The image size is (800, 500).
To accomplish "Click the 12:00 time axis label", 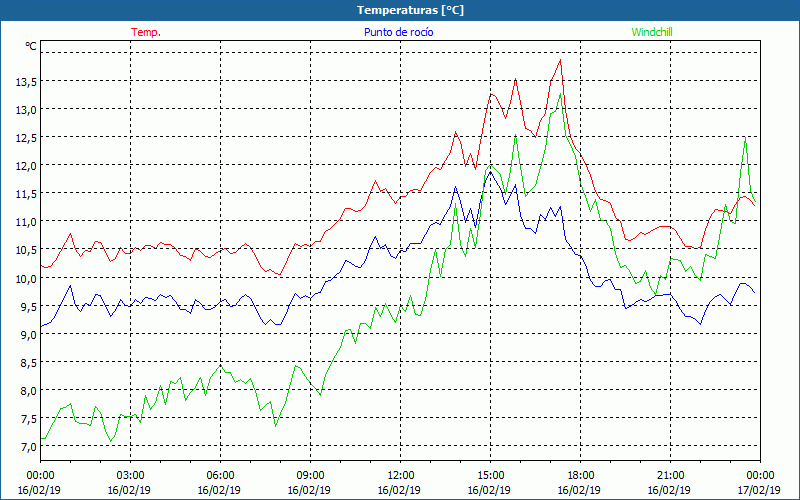I will (x=401, y=476).
